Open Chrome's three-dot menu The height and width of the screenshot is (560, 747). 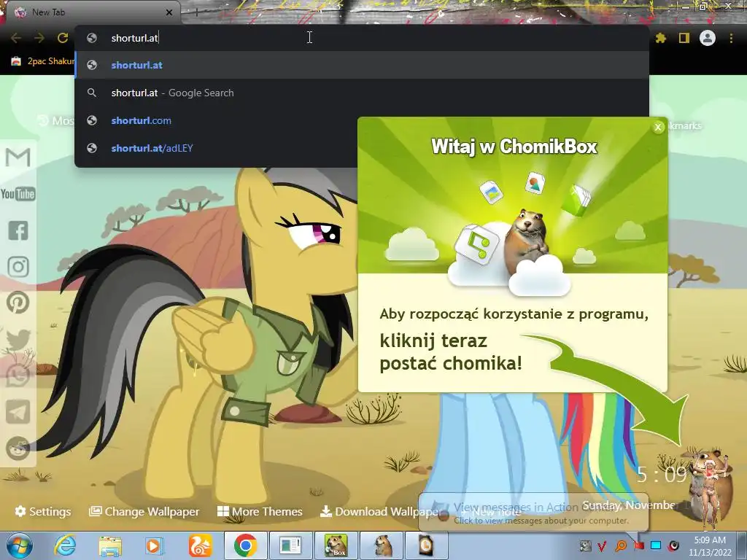coord(731,38)
